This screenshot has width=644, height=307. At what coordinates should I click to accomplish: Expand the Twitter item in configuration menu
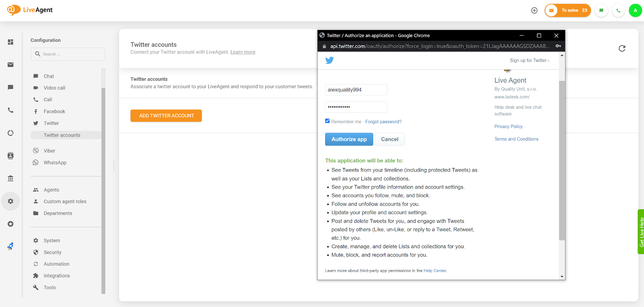pyautogui.click(x=51, y=123)
